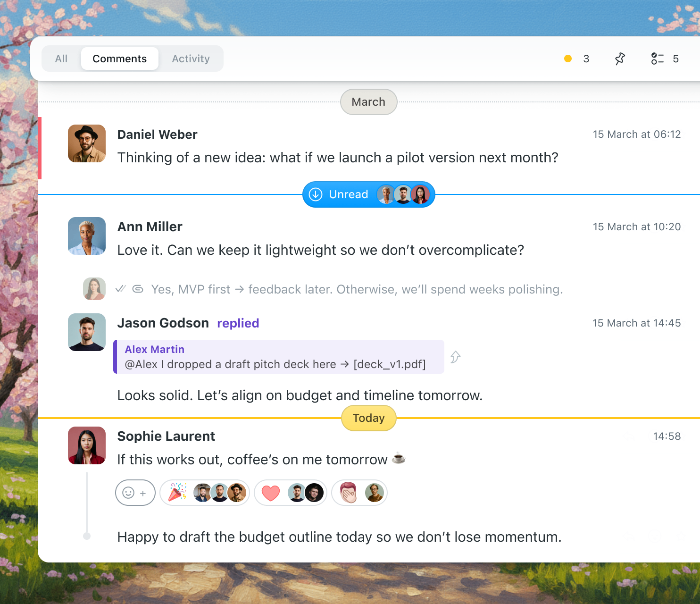Click the yellow status dot indicator
Image resolution: width=700 pixels, height=604 pixels.
tap(568, 59)
